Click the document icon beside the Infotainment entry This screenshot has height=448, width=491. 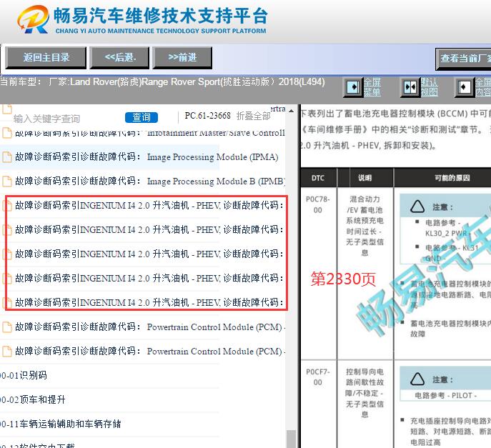point(7,133)
